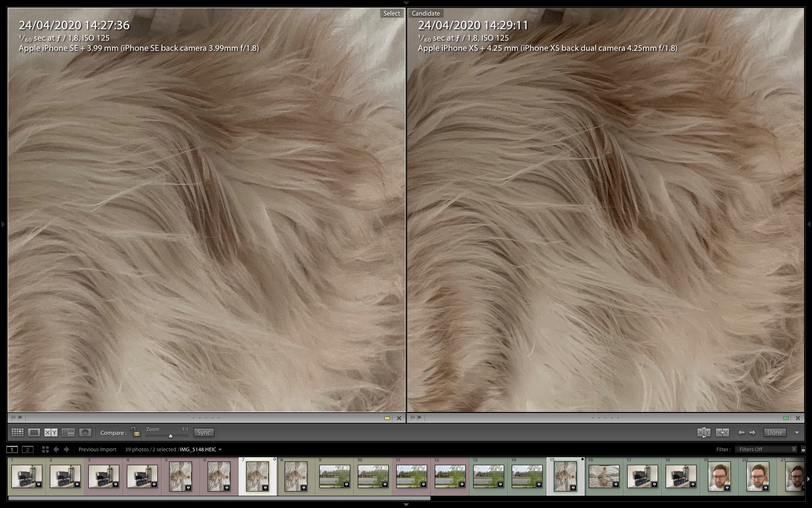Click the 'Compare :' toolbar label
This screenshot has width=812, height=508.
click(x=113, y=433)
